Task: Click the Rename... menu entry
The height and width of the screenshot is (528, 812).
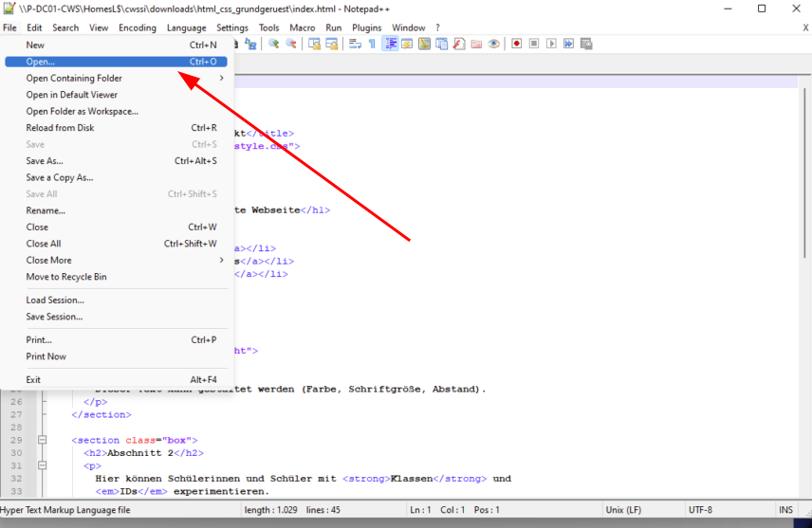Action: (116, 210)
